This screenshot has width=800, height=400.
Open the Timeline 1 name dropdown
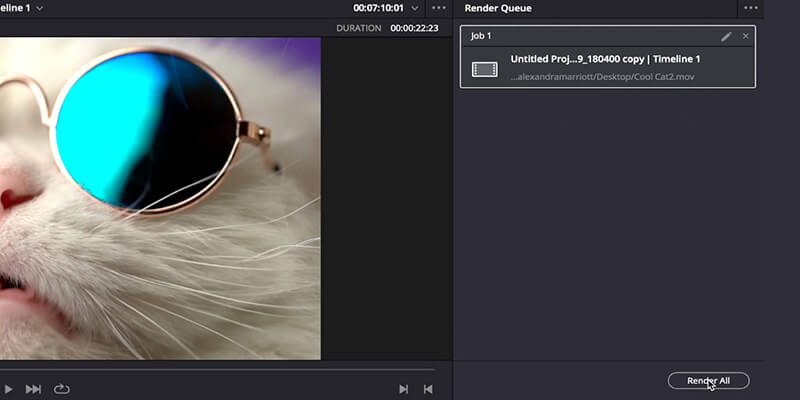click(x=40, y=9)
